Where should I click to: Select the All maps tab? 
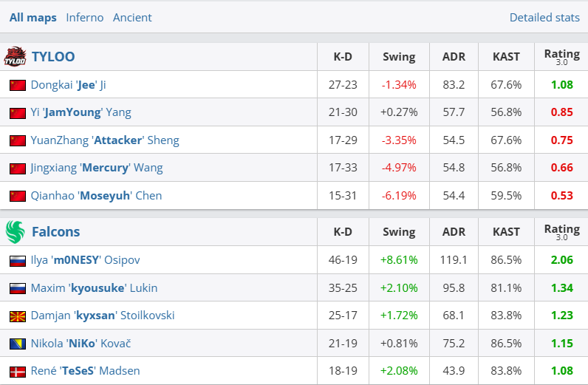pos(33,17)
